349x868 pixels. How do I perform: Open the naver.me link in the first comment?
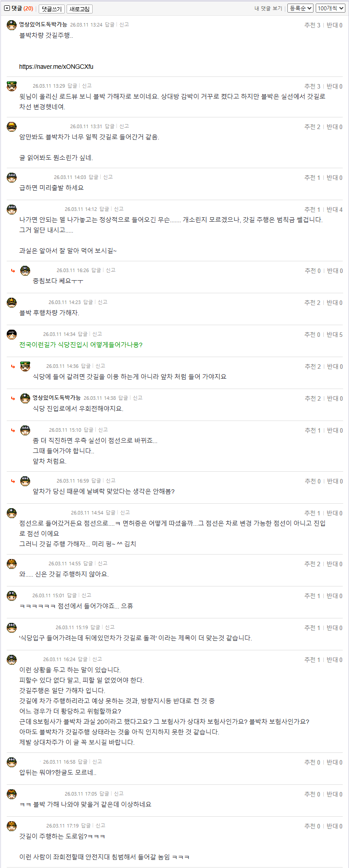click(x=56, y=67)
